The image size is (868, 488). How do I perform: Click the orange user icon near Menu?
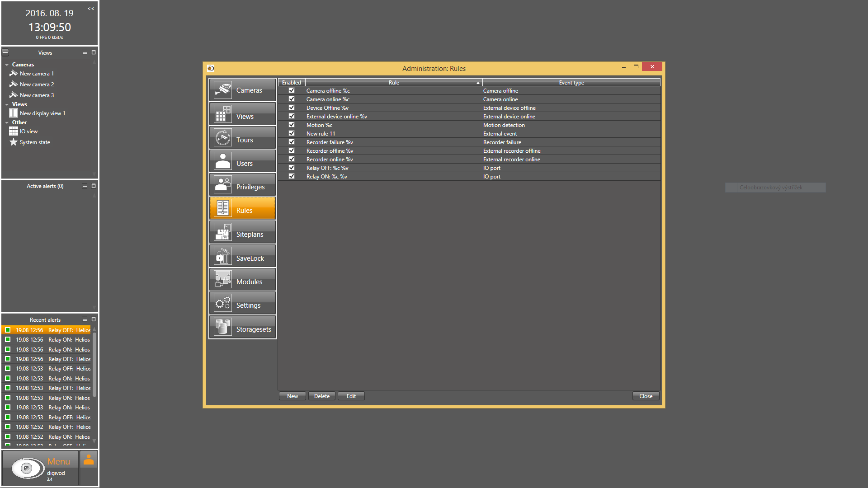[89, 460]
